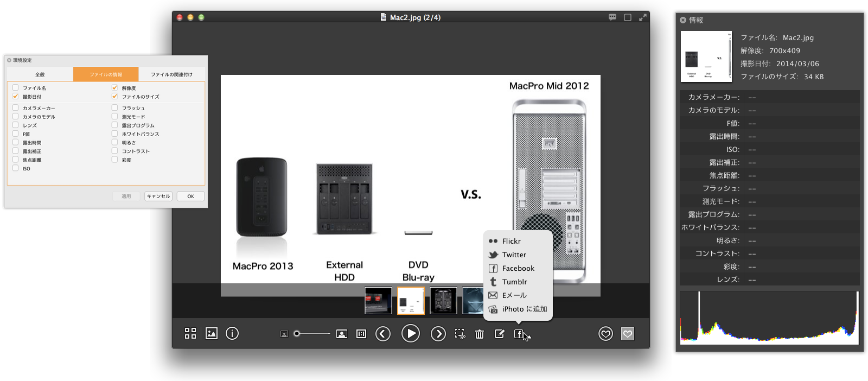Uncheck the 解像度 checkbox in preferences
868x381 pixels.
tap(115, 87)
